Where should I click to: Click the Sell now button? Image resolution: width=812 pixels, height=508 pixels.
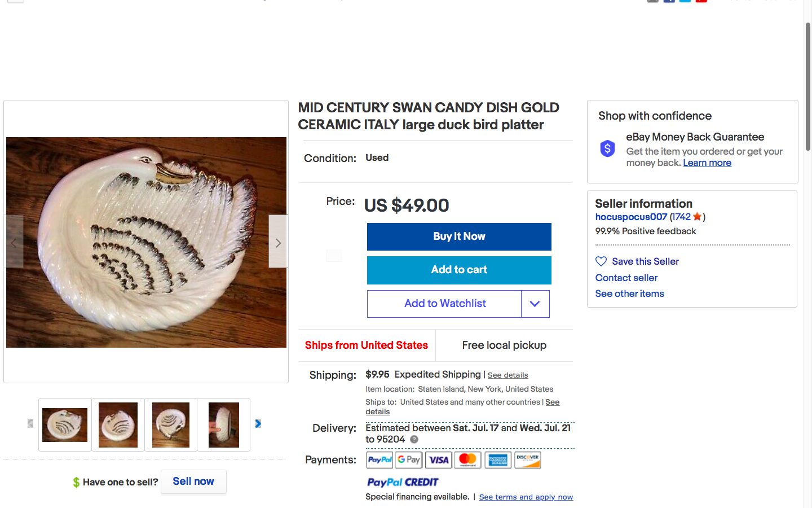tap(193, 481)
